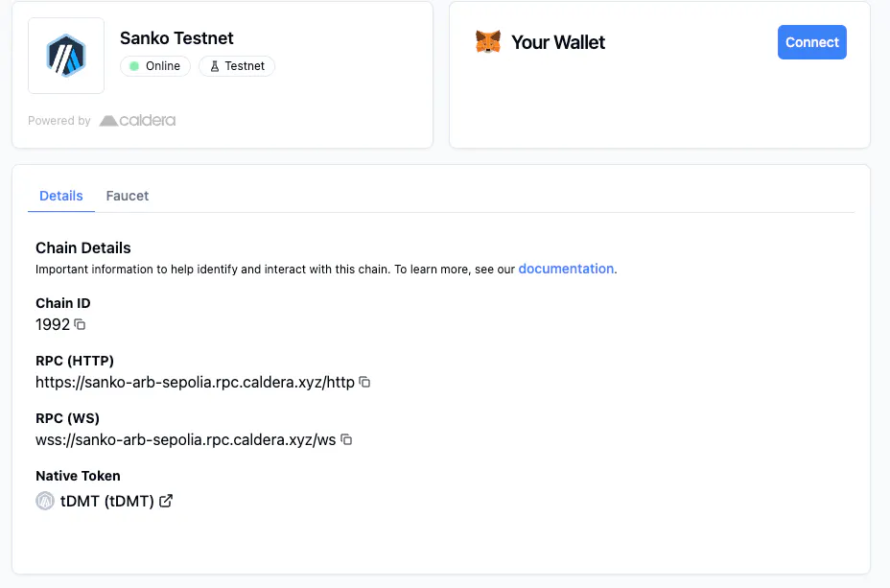Click the wss RPC URL text
The width and height of the screenshot is (890, 588).
[x=186, y=440]
